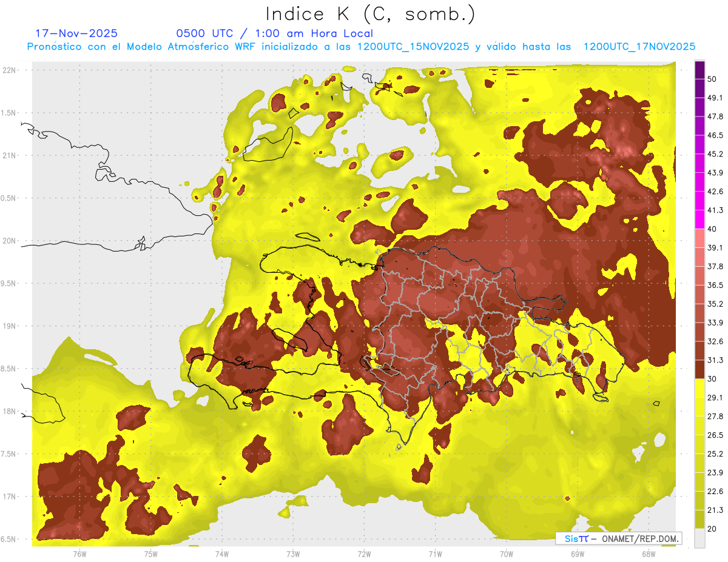The height and width of the screenshot is (562, 728).
Task: Click the colorbar value "26.5"
Action: coord(715,435)
